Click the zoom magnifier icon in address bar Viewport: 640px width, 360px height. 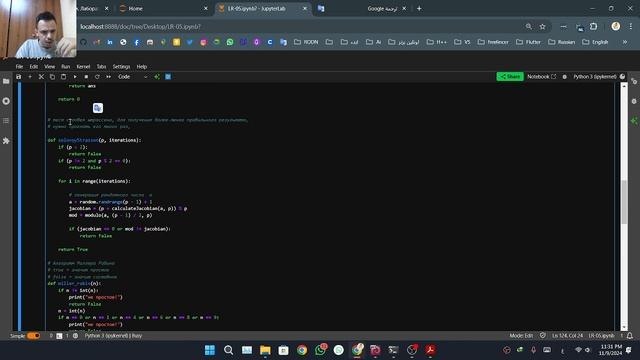tap(529, 27)
